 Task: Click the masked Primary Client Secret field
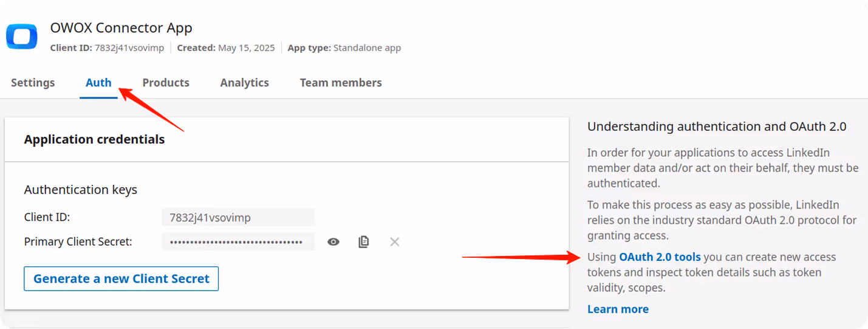[x=238, y=241]
